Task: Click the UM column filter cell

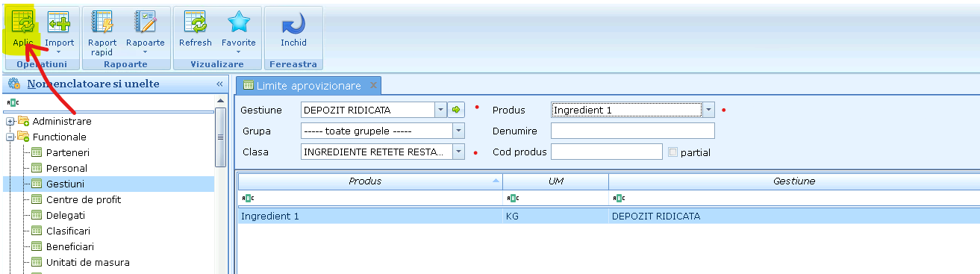Action: (555, 199)
